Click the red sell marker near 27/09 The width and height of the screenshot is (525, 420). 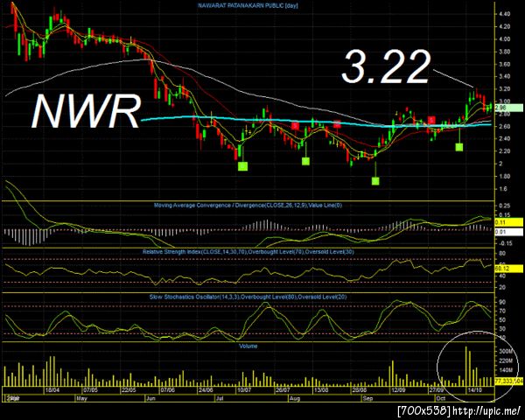(x=431, y=120)
